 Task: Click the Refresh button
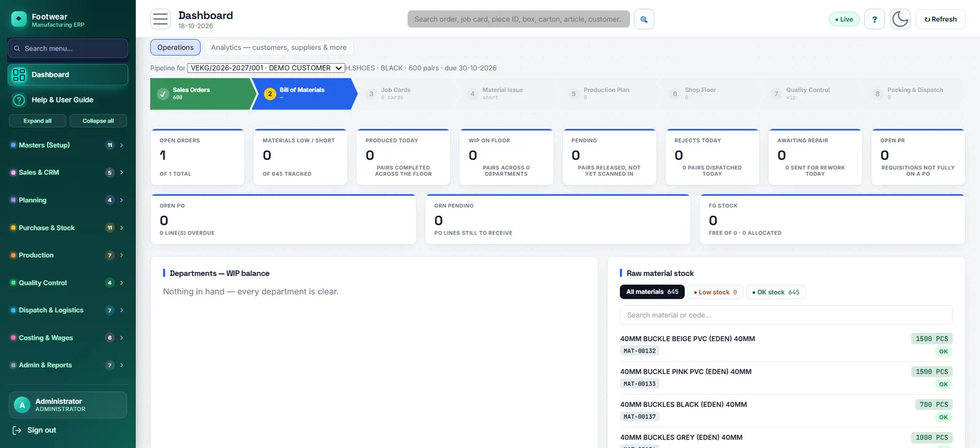[941, 19]
